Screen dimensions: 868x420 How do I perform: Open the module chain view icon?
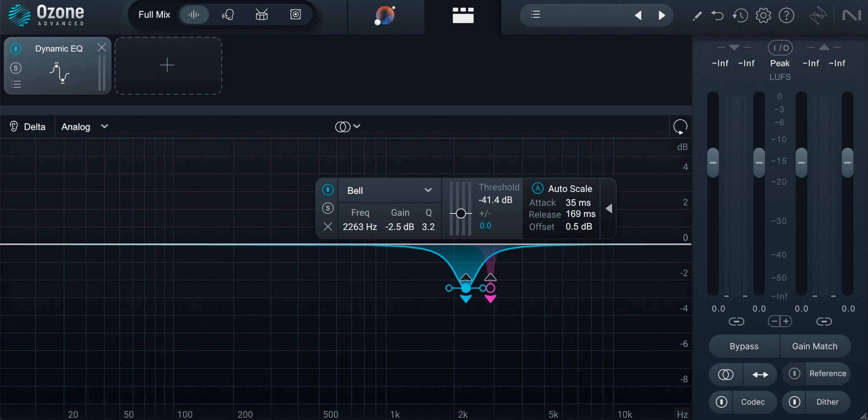pyautogui.click(x=463, y=15)
